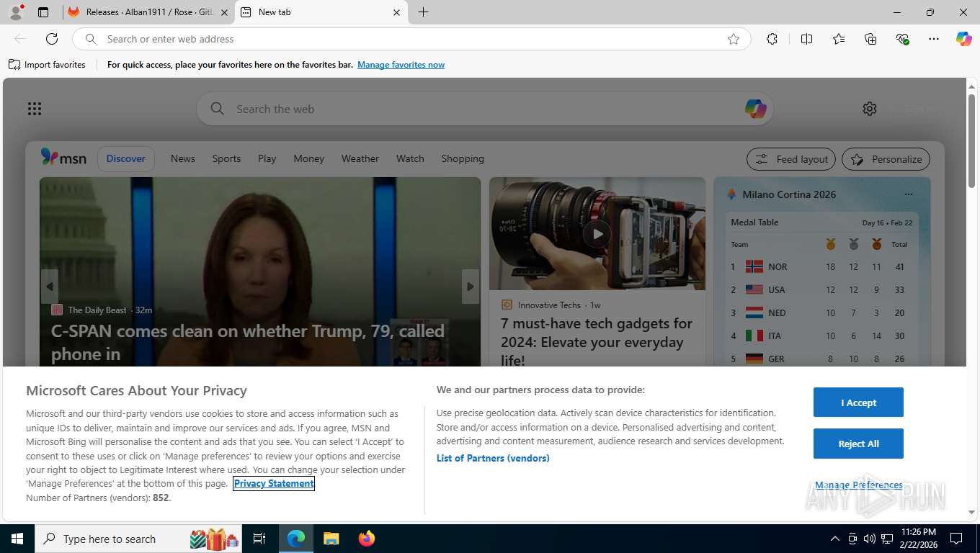The width and height of the screenshot is (980, 553).
Task: Open the apps grid launcher icon
Action: [x=35, y=109]
